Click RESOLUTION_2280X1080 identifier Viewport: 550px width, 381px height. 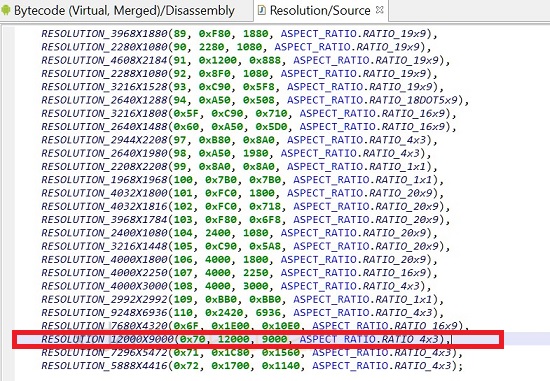coord(105,47)
